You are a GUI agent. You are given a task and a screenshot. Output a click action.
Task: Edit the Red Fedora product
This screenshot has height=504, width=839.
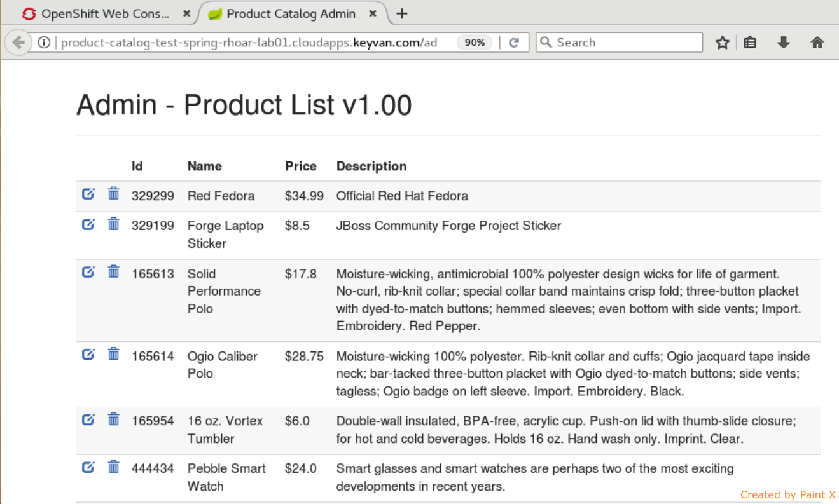[x=88, y=194]
